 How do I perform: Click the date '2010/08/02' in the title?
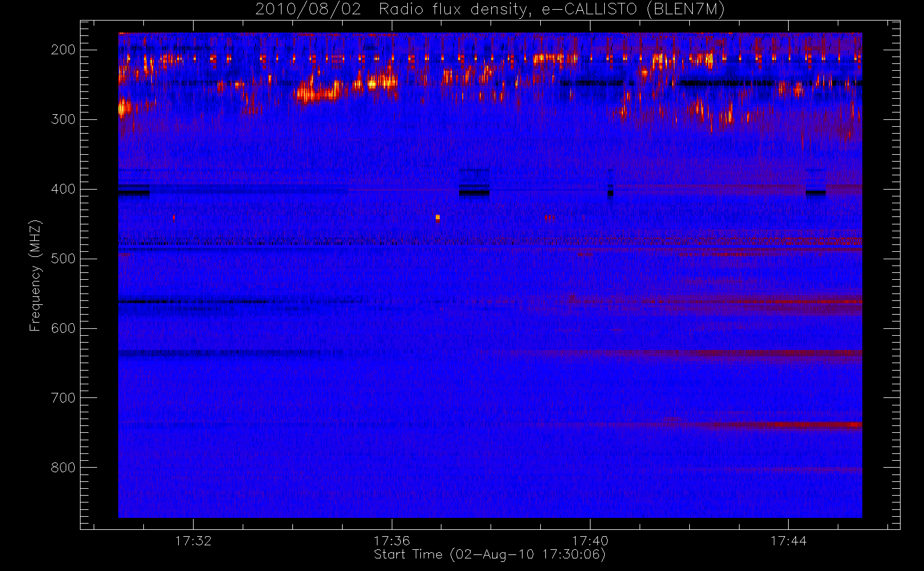click(308, 10)
